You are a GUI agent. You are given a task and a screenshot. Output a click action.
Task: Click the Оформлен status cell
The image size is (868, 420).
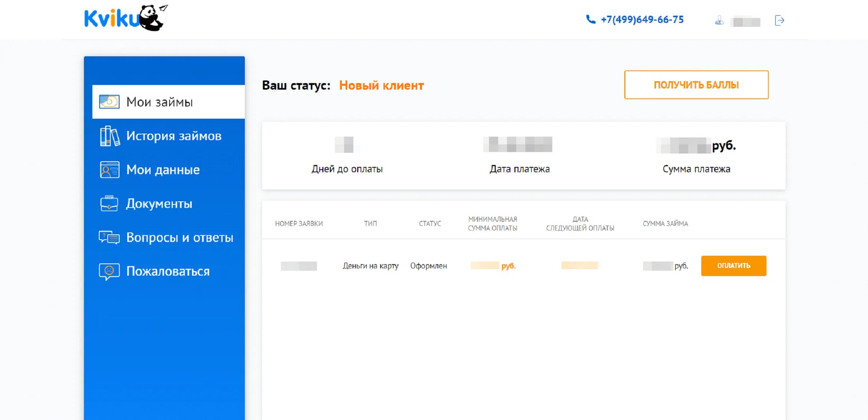point(428,266)
